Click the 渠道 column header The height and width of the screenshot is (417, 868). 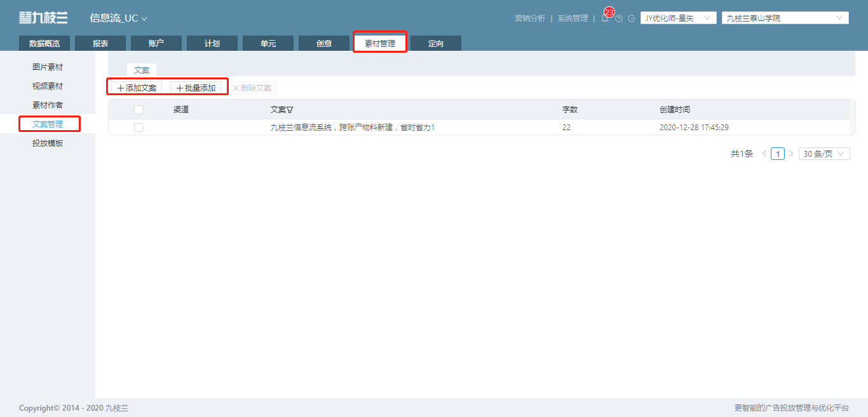(181, 110)
